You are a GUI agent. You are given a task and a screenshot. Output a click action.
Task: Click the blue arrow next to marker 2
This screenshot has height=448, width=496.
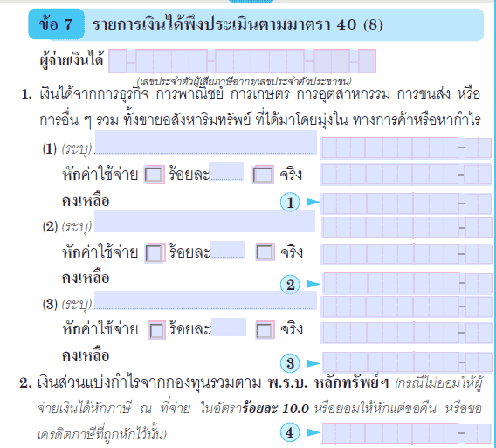coord(313,284)
